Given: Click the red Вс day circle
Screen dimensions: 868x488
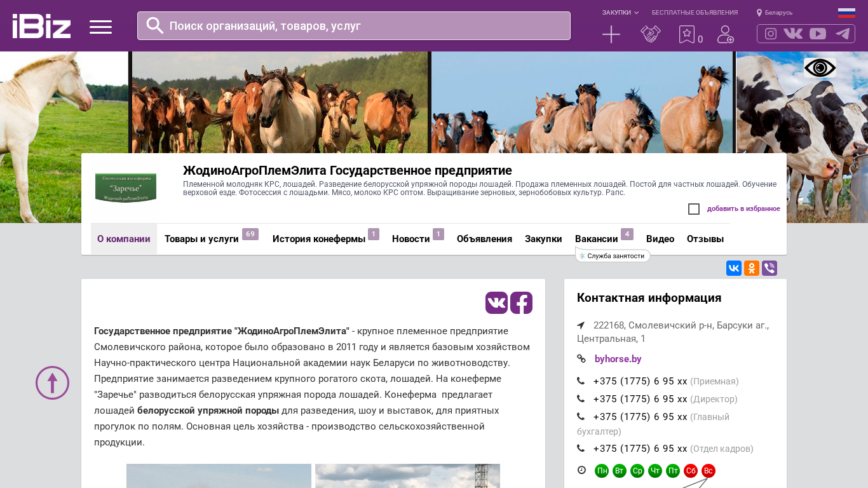Looking at the screenshot, I should 709,471.
